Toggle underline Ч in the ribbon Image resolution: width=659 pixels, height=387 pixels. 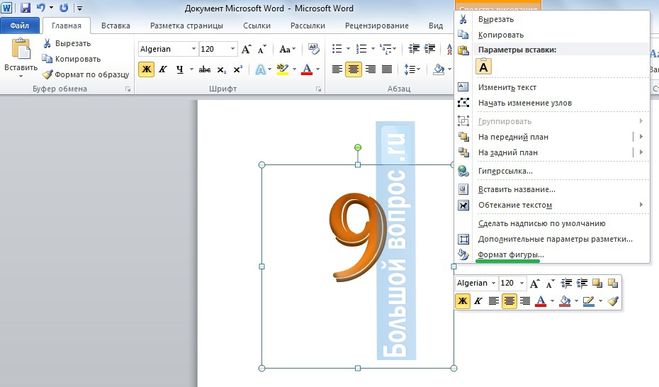(180, 69)
